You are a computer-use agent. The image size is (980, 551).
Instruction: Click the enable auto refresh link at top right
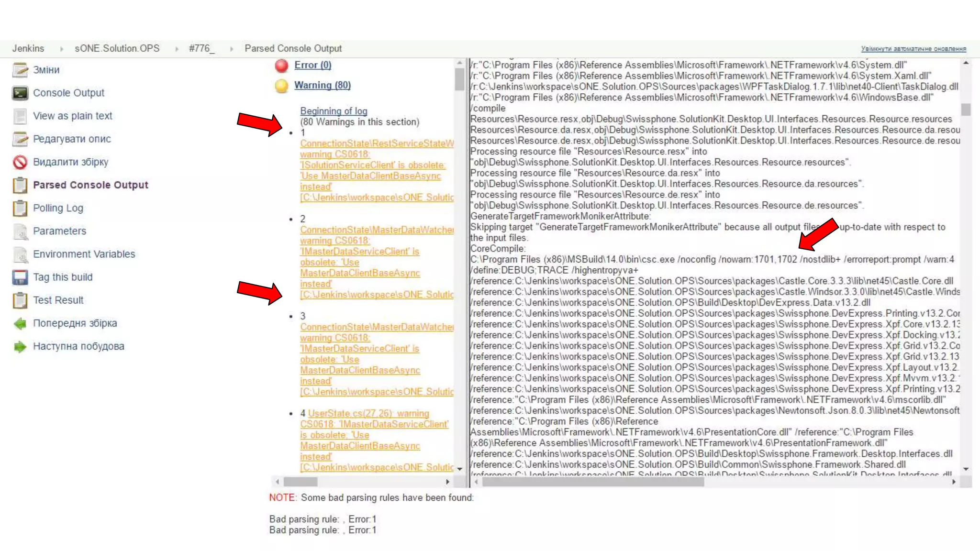click(913, 49)
